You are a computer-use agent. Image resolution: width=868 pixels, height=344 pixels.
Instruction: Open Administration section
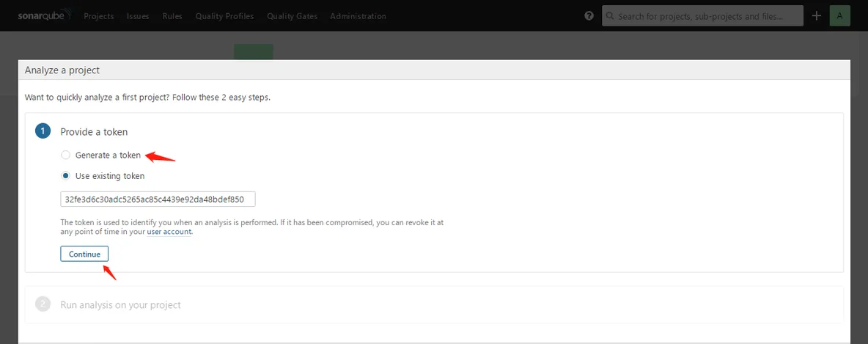(x=358, y=16)
